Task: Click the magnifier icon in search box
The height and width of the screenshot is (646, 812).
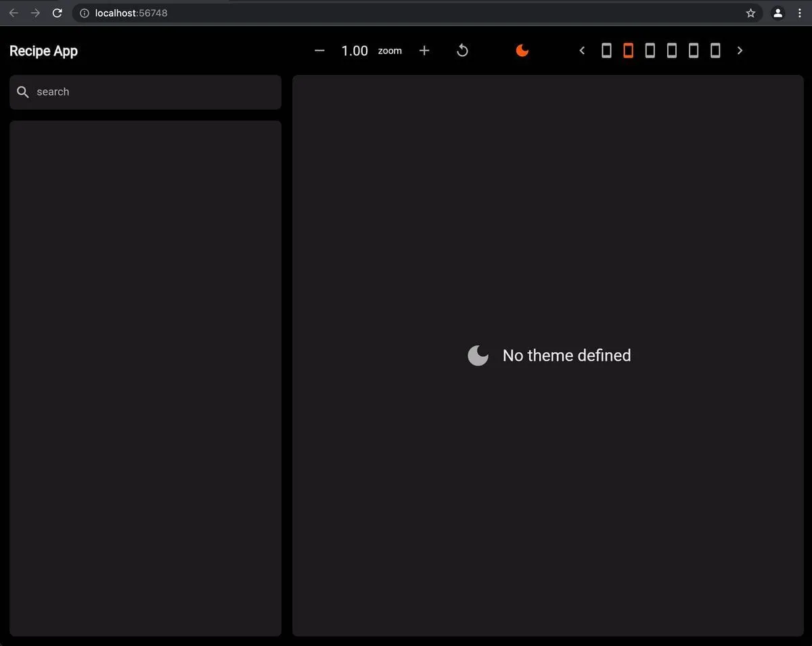Action: click(23, 92)
